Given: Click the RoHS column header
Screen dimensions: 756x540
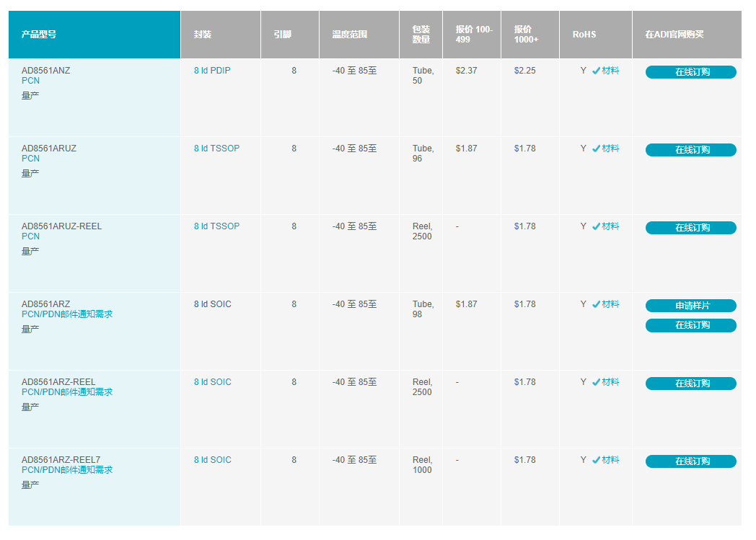Looking at the screenshot, I should (x=596, y=35).
